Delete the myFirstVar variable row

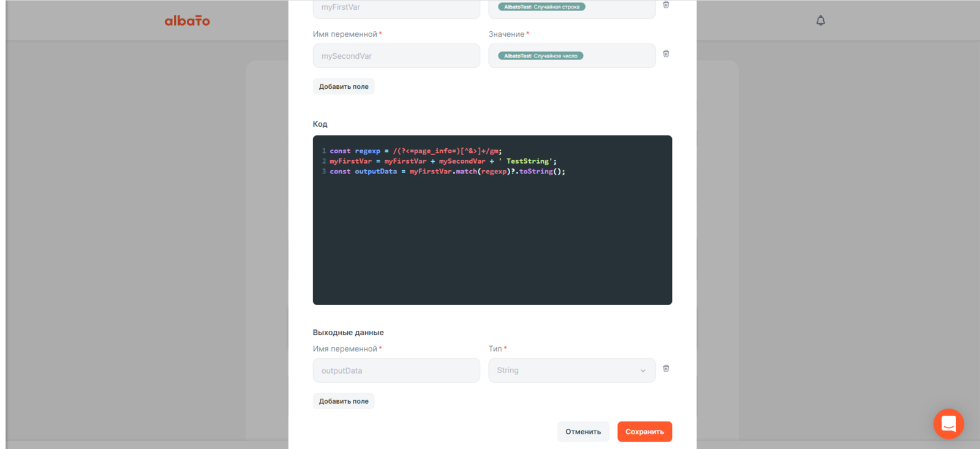pos(666,5)
